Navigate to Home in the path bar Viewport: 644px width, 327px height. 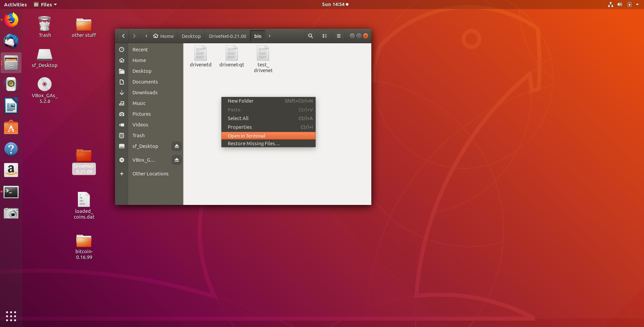pyautogui.click(x=163, y=36)
